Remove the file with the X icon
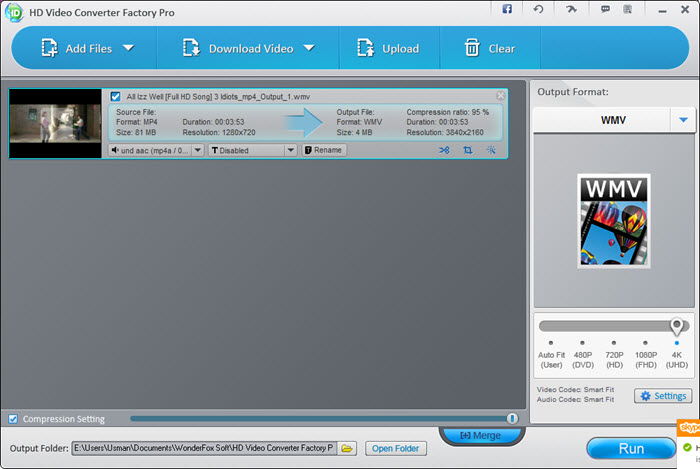Viewport: 700px width, 469px height. (500, 95)
